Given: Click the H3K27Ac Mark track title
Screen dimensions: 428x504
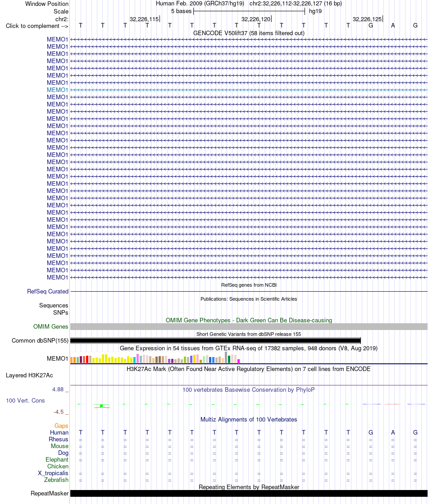Looking at the screenshot, I should (x=249, y=369).
